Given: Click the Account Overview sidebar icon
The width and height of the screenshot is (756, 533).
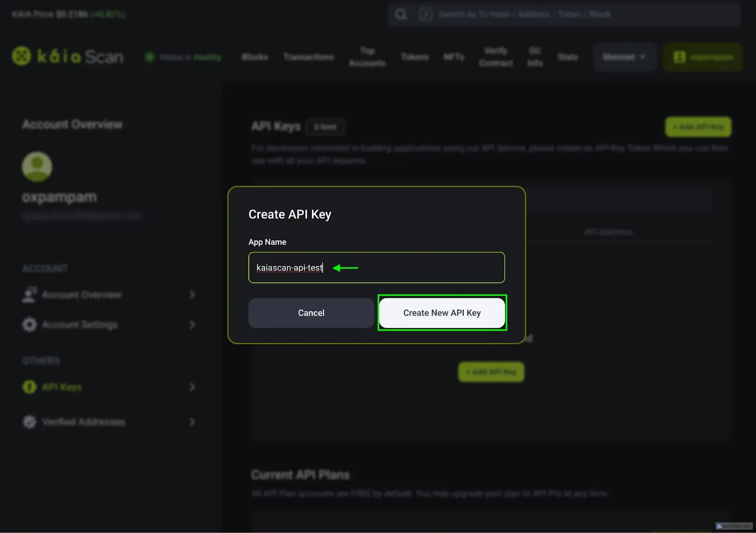Looking at the screenshot, I should coord(29,295).
